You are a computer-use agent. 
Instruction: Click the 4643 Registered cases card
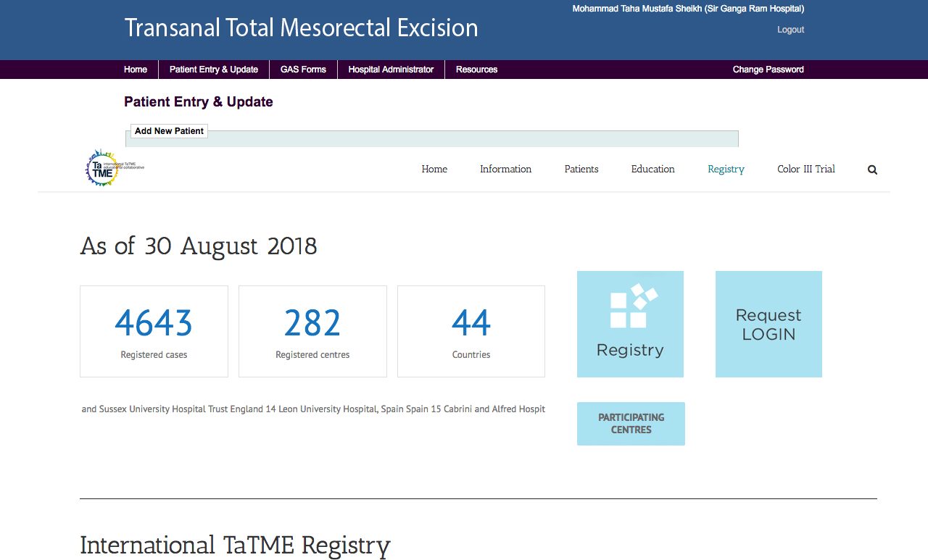click(x=154, y=331)
